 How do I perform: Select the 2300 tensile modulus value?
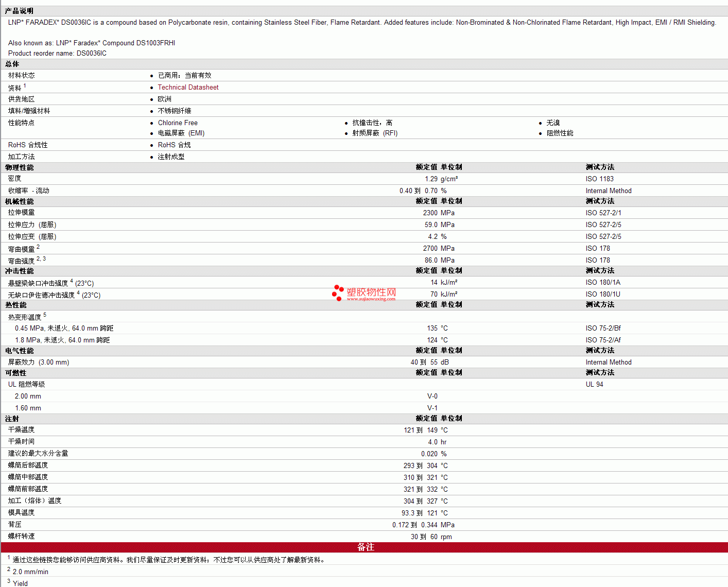point(430,213)
